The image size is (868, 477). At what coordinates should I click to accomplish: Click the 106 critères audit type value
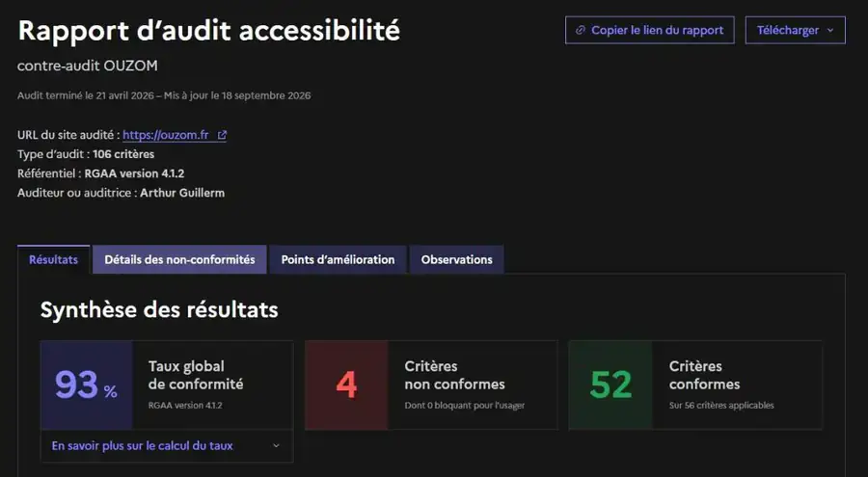(123, 154)
